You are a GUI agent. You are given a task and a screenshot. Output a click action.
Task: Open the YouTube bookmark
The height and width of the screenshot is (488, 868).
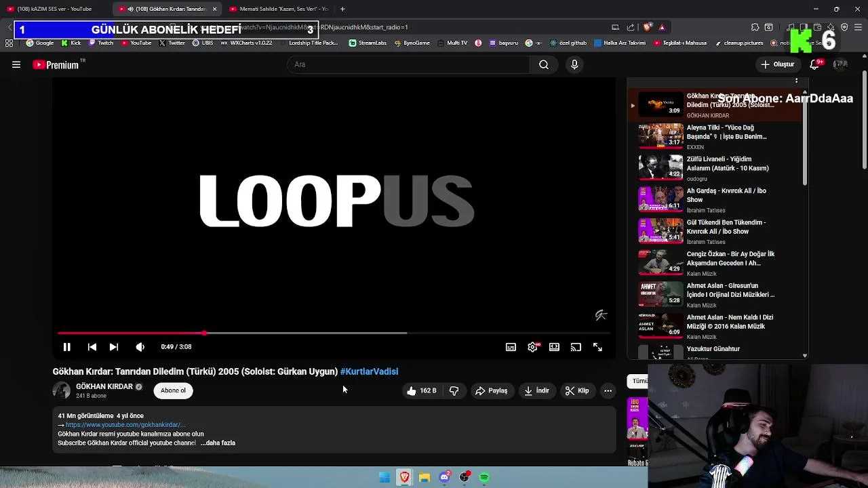[136, 43]
